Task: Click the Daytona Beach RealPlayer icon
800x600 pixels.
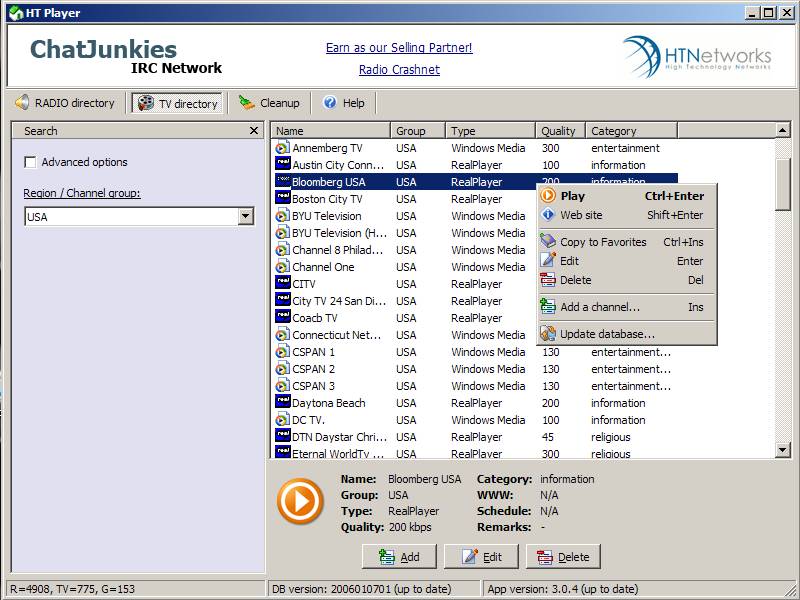Action: click(282, 402)
